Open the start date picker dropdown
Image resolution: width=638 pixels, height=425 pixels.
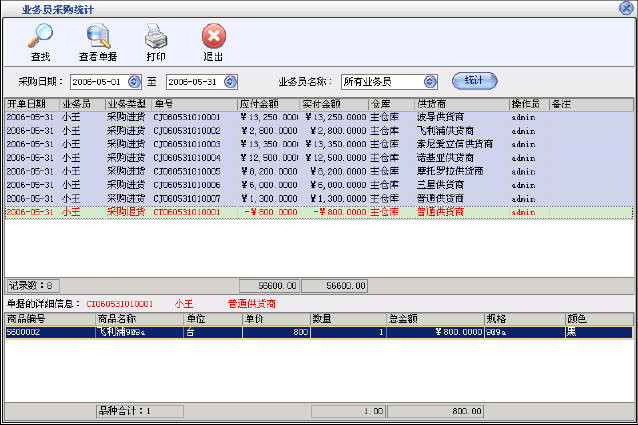[x=134, y=81]
